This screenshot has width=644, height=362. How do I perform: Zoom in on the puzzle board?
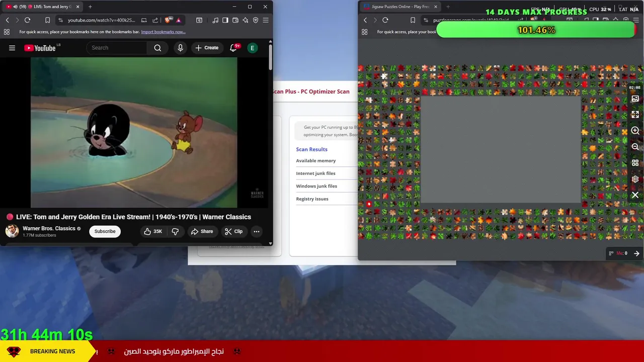click(635, 131)
